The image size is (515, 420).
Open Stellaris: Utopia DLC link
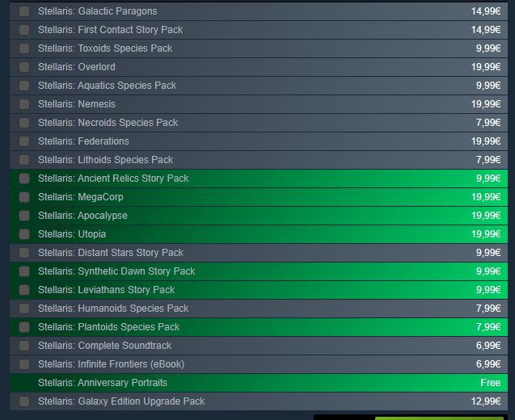coord(72,234)
